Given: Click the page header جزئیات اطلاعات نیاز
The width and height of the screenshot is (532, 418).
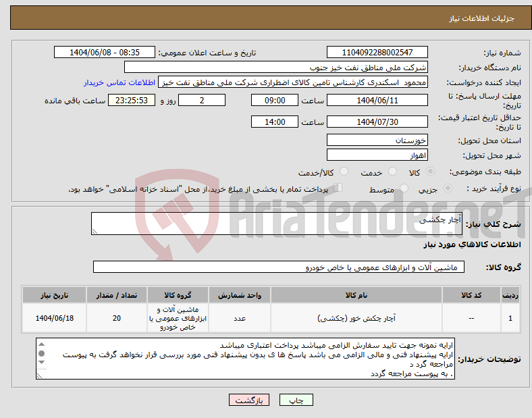Looking at the screenshot, I should 482,18.
